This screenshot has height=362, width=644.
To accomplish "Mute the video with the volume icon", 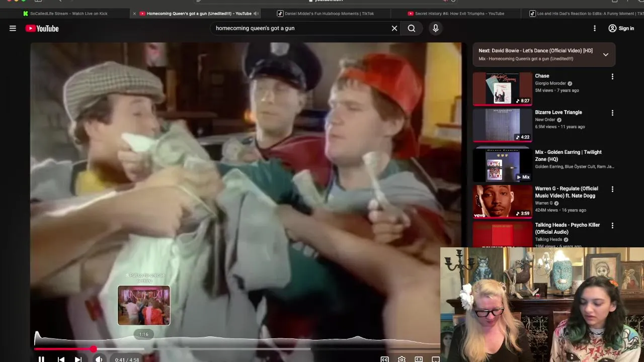I will click(x=99, y=359).
